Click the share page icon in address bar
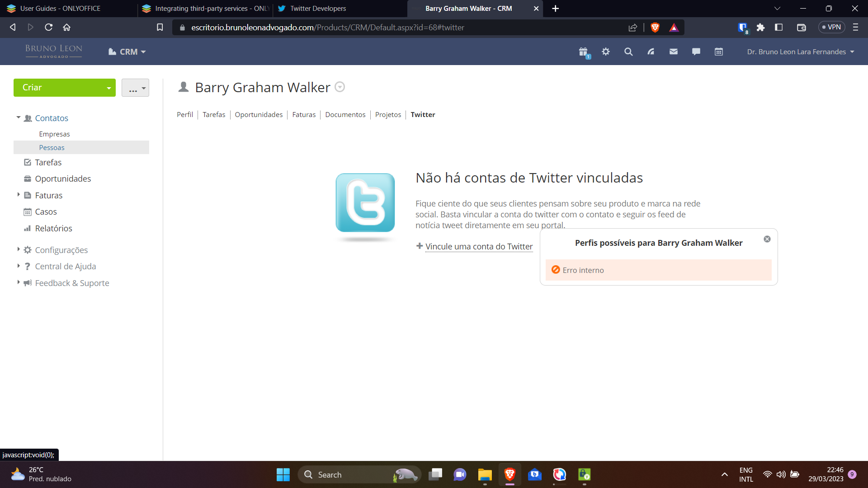This screenshot has height=488, width=868. click(x=633, y=28)
